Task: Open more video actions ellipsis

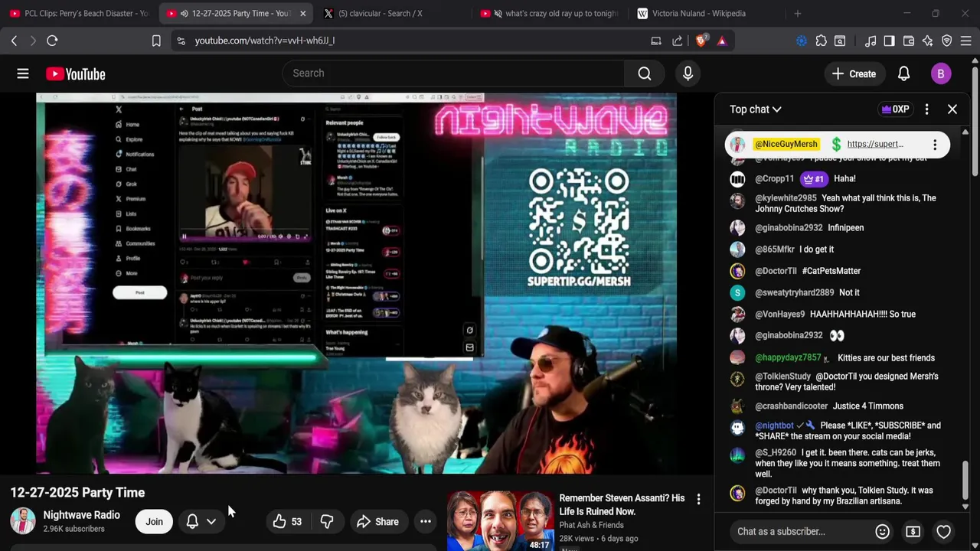Action: tap(426, 522)
